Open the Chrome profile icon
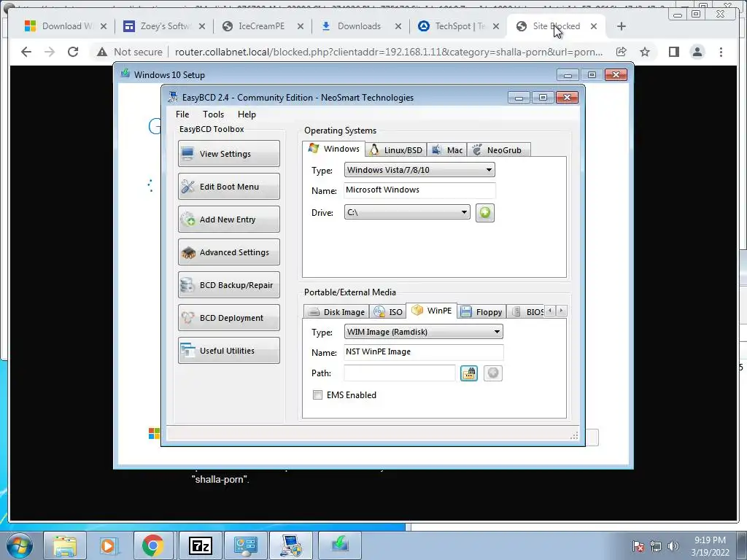Image resolution: width=747 pixels, height=560 pixels. coord(697,52)
